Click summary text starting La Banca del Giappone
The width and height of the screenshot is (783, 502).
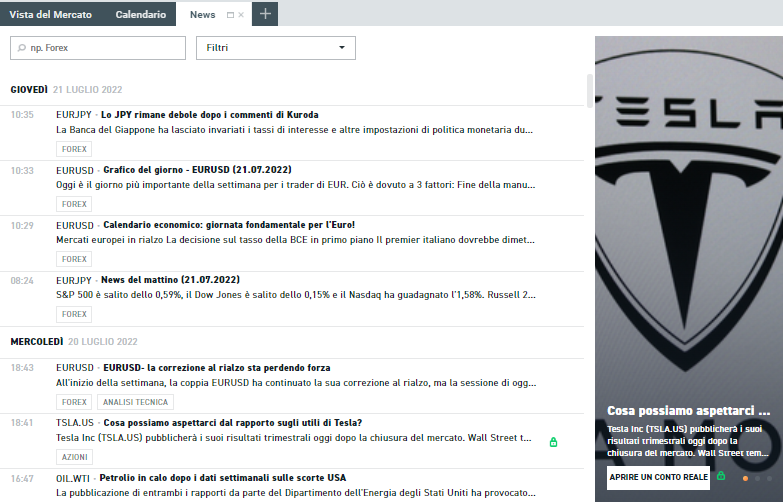pyautogui.click(x=295, y=130)
